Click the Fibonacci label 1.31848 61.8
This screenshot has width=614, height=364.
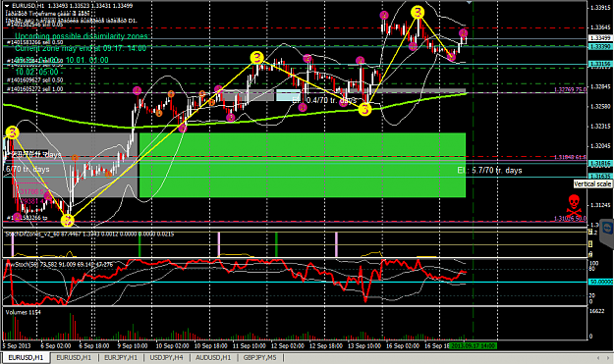tap(570, 157)
